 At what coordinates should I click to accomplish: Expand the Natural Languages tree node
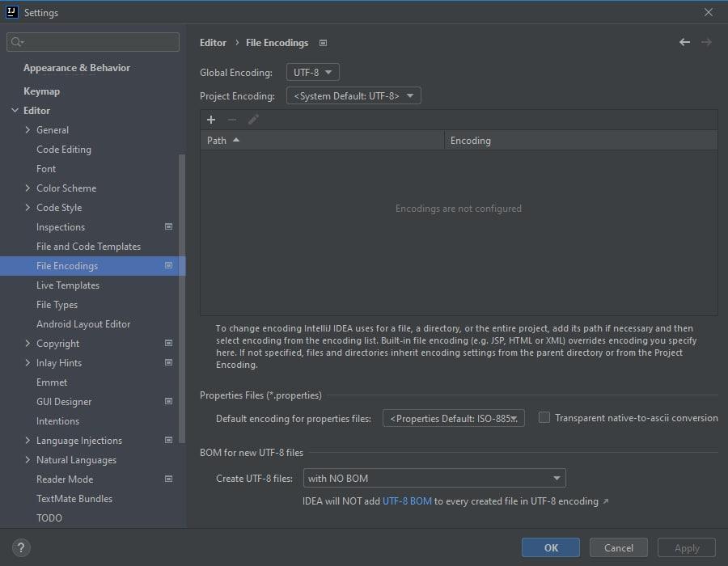click(x=28, y=460)
